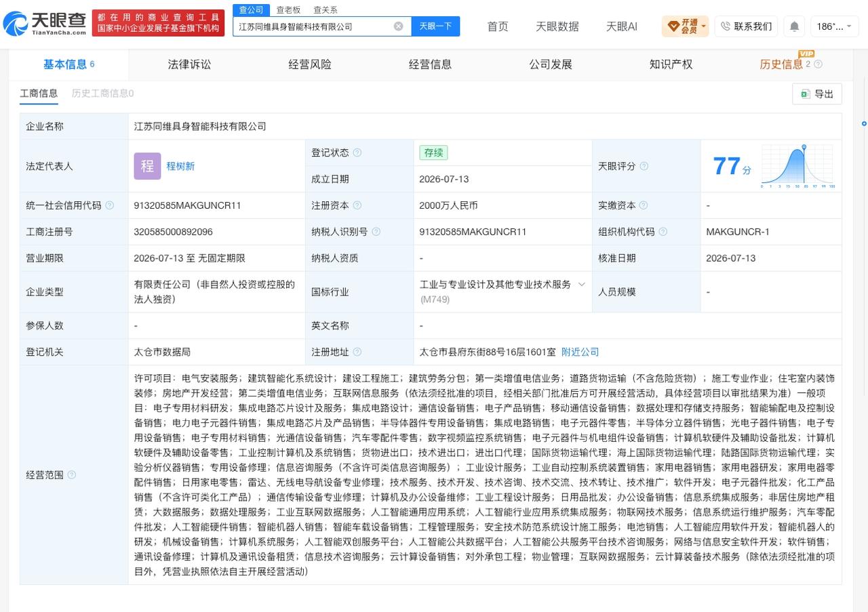Open 天眼AI in the top nav
The image size is (868, 612).
621,26
